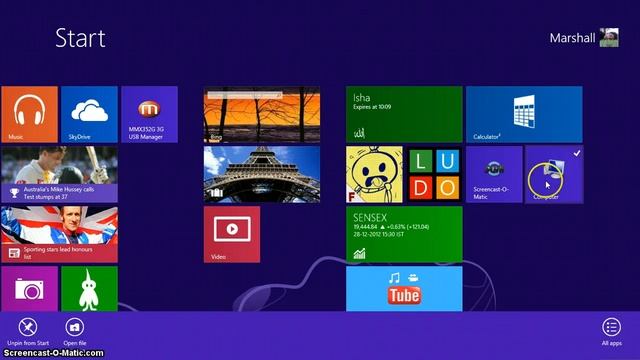Image resolution: width=640 pixels, height=360 pixels.
Task: Launch MMX352G 3G USB Manager tile
Action: click(149, 114)
